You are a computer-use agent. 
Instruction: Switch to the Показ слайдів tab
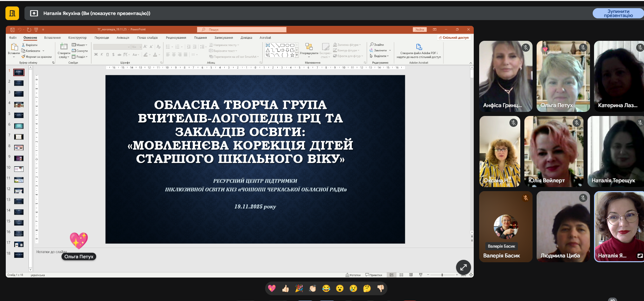pyautogui.click(x=147, y=38)
